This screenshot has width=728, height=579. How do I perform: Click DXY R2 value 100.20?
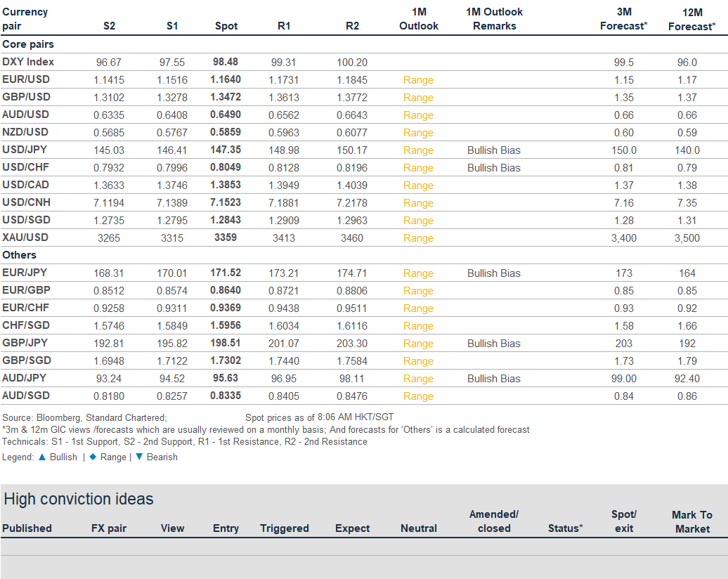[352, 63]
